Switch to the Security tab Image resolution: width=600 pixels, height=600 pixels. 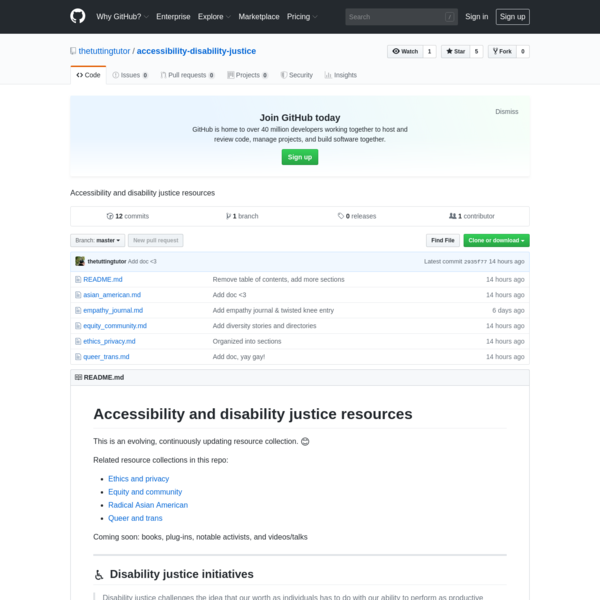297,75
